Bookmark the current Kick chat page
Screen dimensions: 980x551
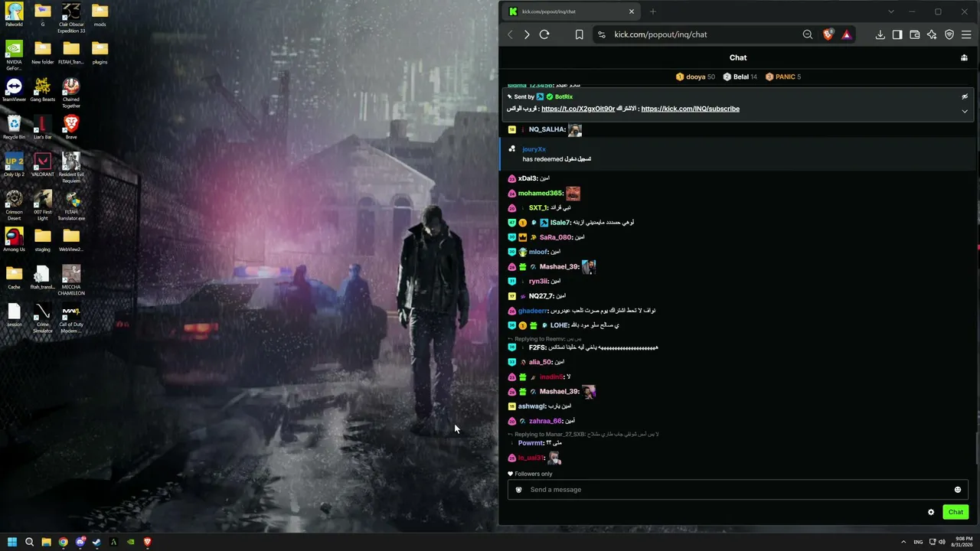point(579,34)
